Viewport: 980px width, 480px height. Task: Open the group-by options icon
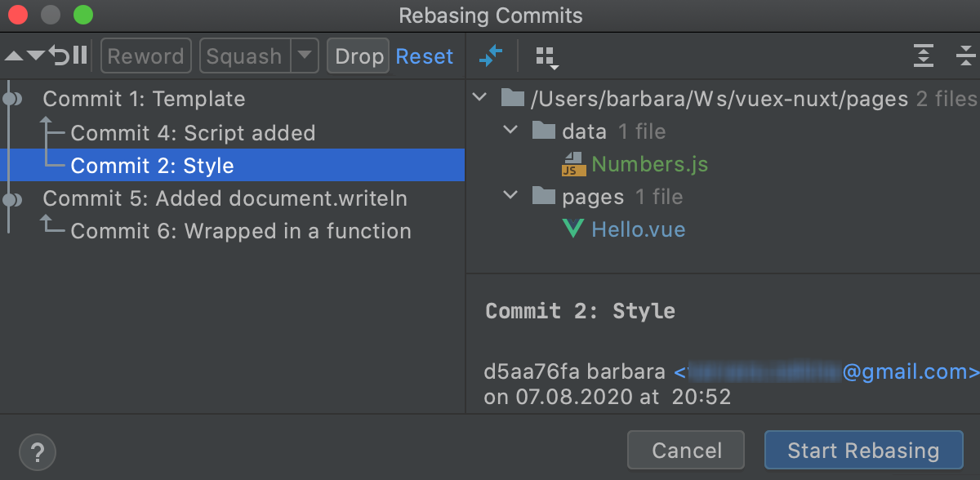tap(546, 57)
